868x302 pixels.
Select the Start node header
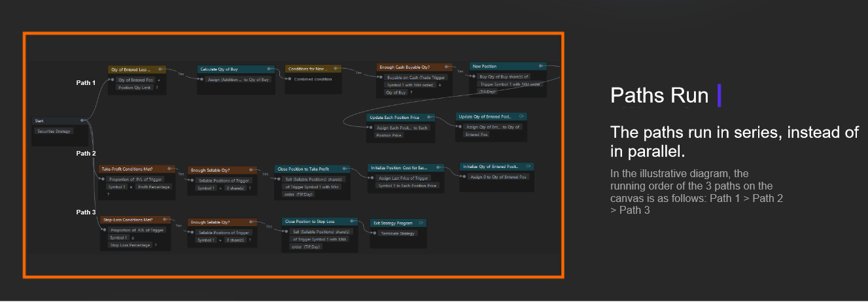(x=61, y=121)
